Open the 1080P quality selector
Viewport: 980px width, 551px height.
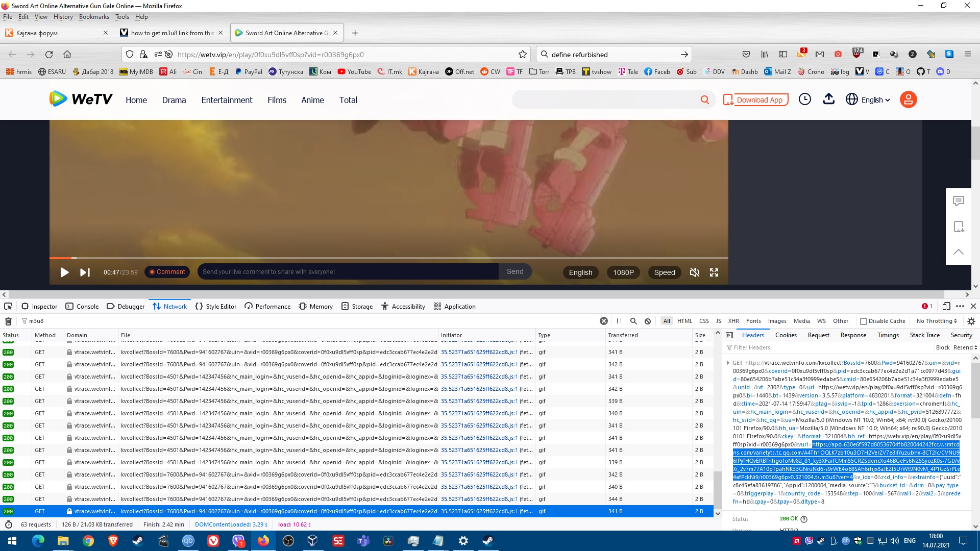point(623,272)
